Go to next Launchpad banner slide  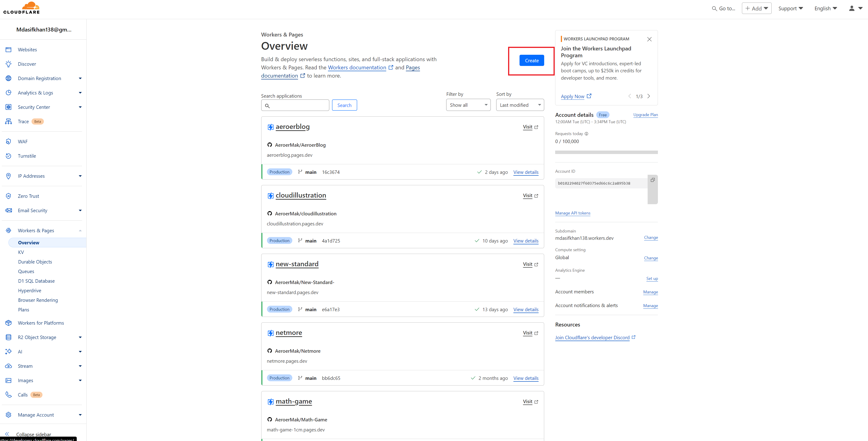649,96
